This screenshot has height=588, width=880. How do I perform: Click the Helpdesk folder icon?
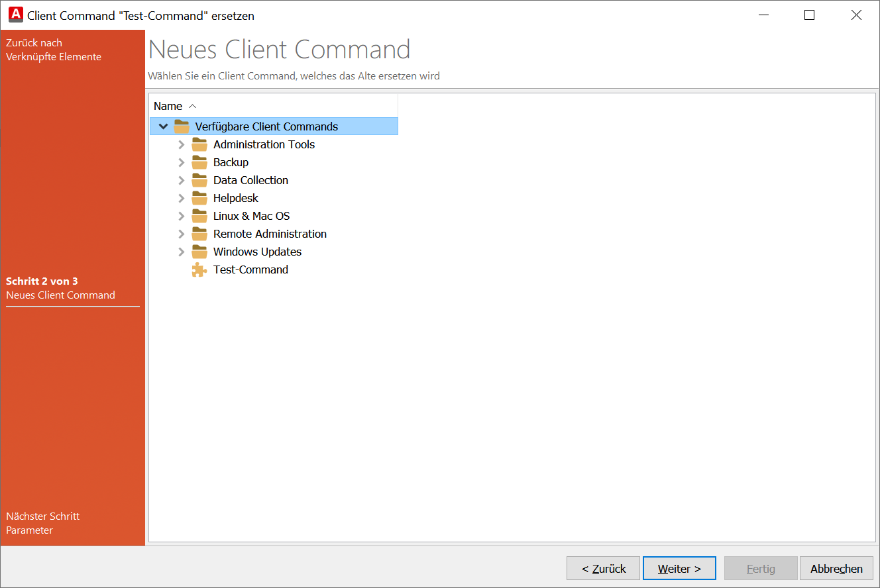coord(199,197)
